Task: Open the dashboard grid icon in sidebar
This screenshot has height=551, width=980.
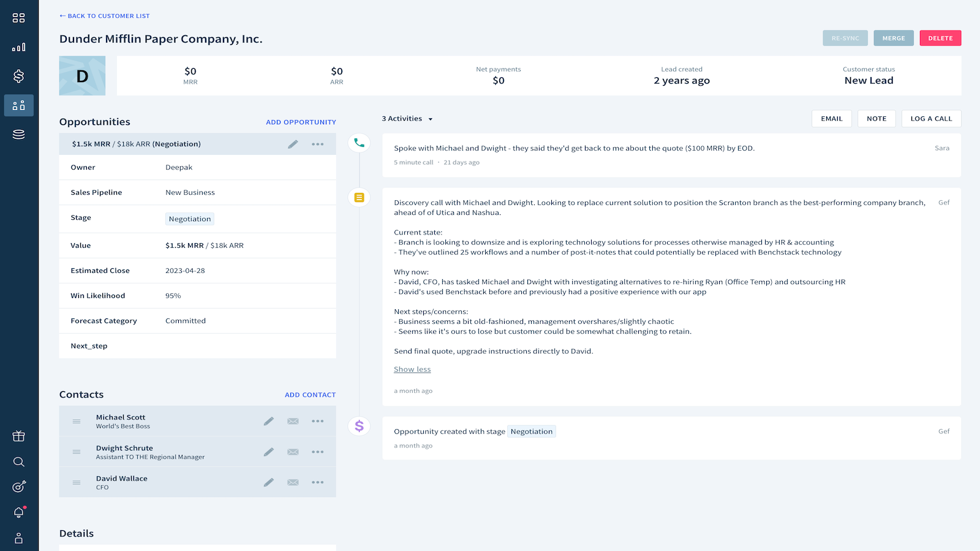Action: [x=19, y=18]
